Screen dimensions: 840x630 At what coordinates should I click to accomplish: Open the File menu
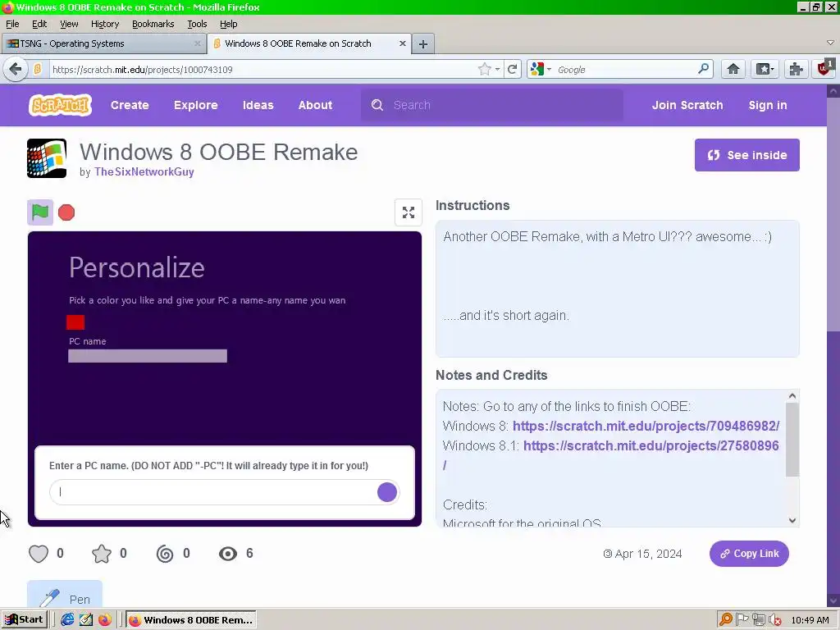tap(12, 24)
